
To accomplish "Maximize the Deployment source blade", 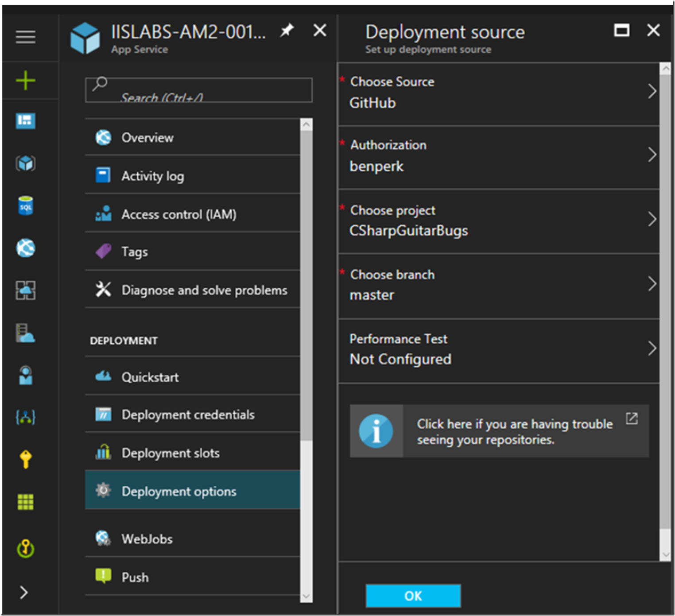I will (x=621, y=30).
